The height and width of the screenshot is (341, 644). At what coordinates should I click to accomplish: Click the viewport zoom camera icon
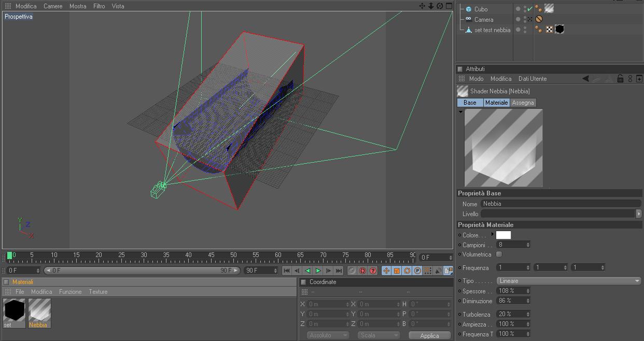pos(431,6)
